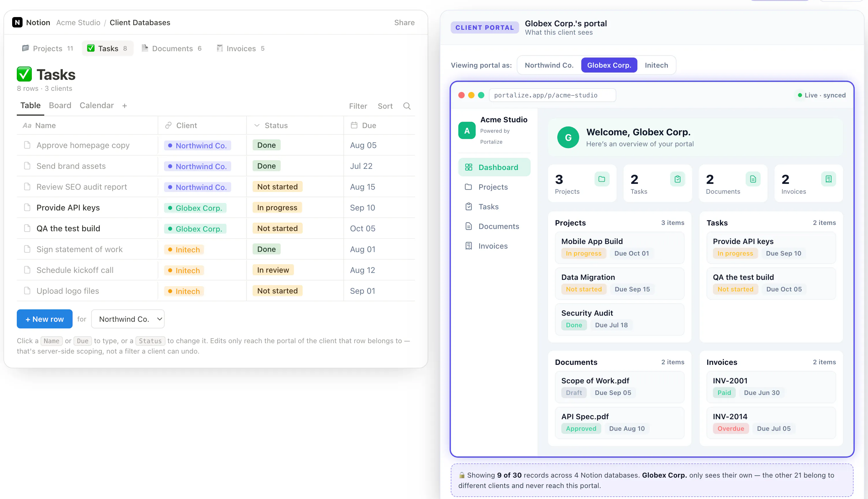Switch to the Projects database tab
The height and width of the screenshot is (499, 868).
click(48, 48)
